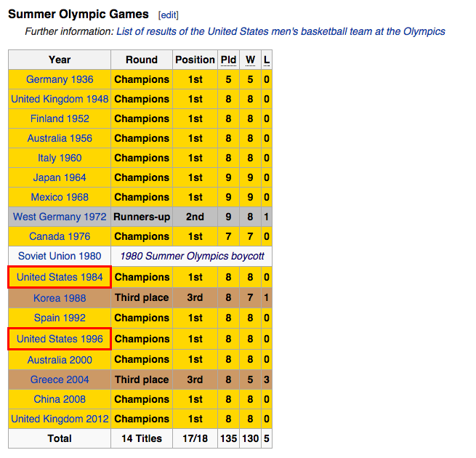Click the edit link next to Summer Olympic Games
The width and height of the screenshot is (476, 458).
[168, 15]
